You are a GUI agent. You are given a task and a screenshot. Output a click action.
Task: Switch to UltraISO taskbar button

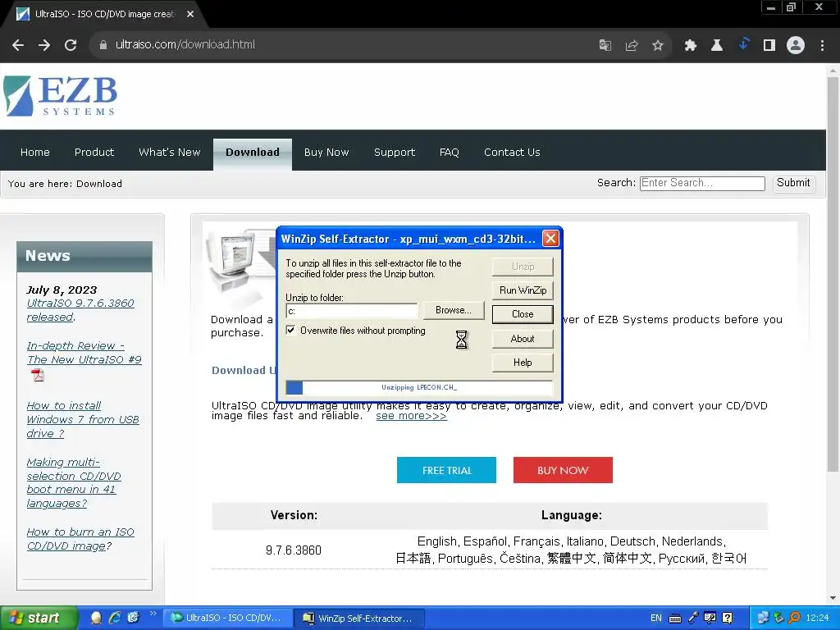point(229,618)
